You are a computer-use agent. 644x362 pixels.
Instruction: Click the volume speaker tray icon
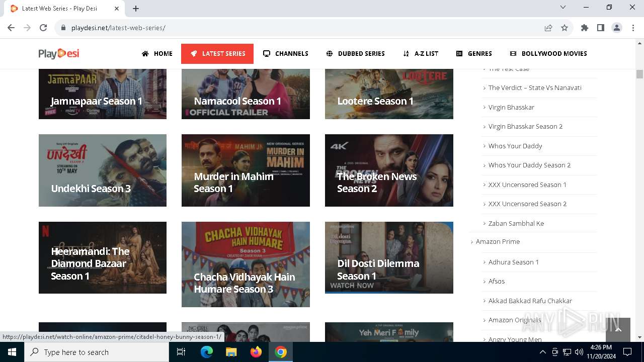[x=579, y=352]
